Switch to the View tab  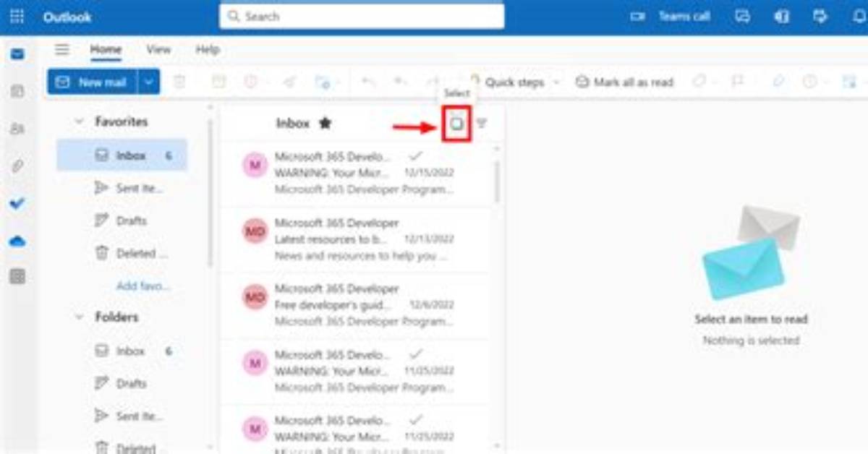point(158,49)
